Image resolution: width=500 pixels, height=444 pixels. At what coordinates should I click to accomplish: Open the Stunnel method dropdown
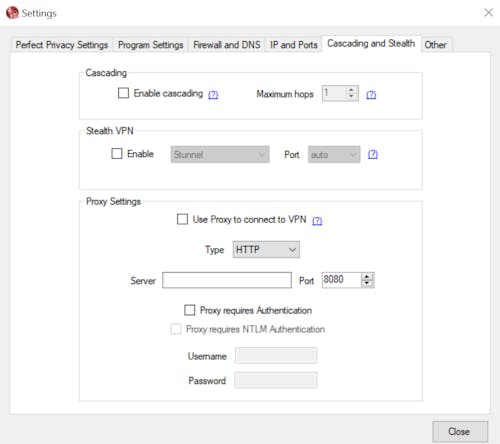coord(220,154)
